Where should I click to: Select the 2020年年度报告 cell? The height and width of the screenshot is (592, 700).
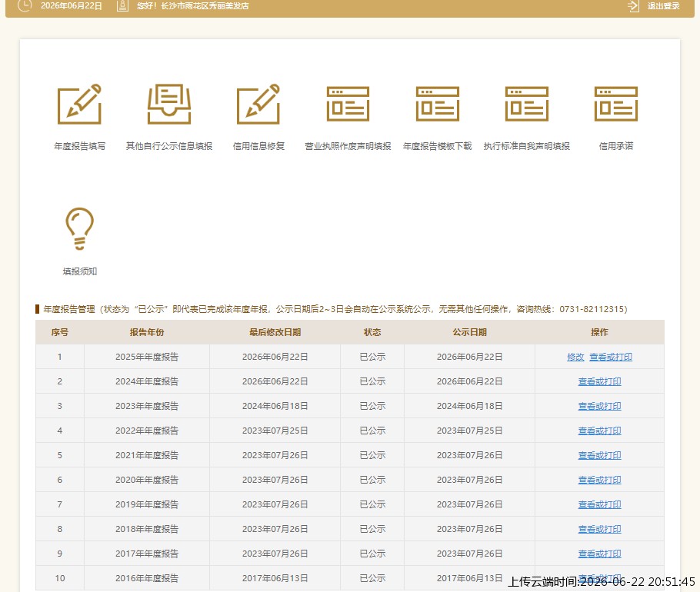click(x=147, y=480)
